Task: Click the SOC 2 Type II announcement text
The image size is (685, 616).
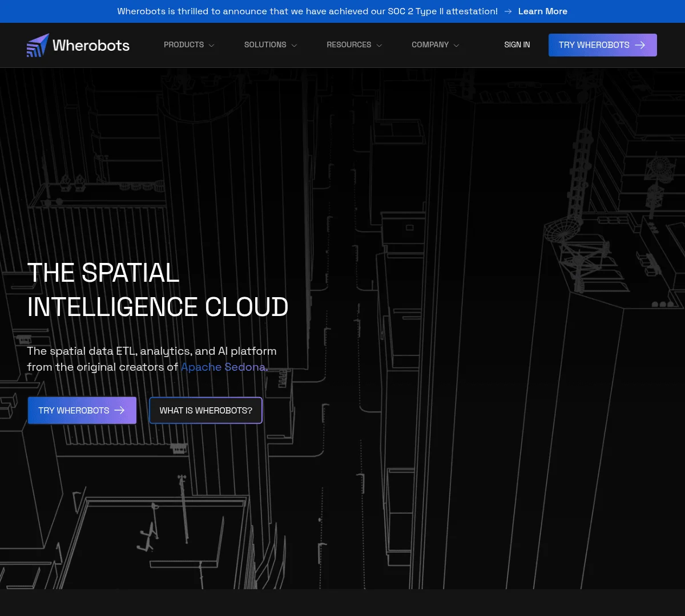Action: point(307,11)
